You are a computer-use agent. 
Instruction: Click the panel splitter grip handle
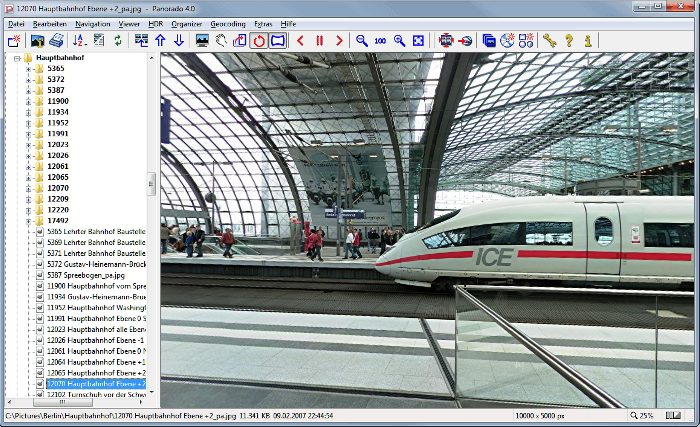[151, 184]
